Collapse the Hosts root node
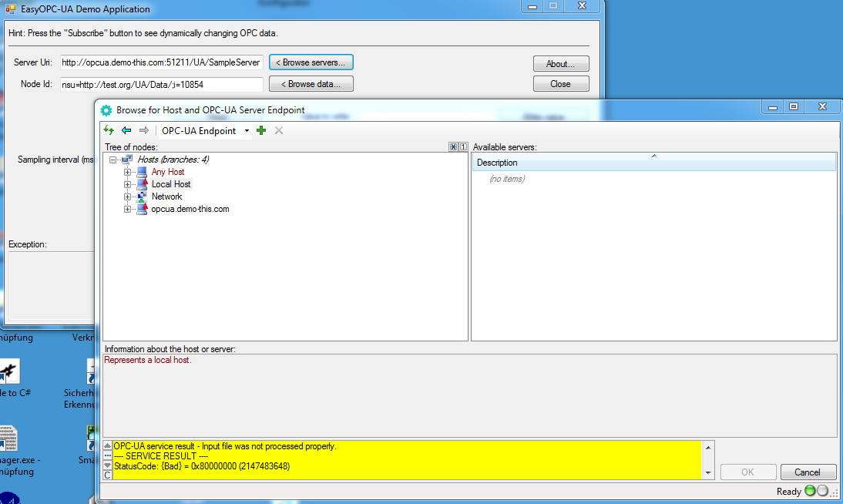The height and width of the screenshot is (504, 843). [113, 160]
